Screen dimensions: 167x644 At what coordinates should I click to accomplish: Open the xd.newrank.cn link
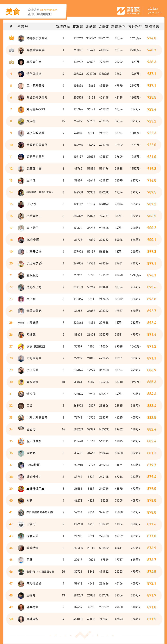(x=48, y=10)
